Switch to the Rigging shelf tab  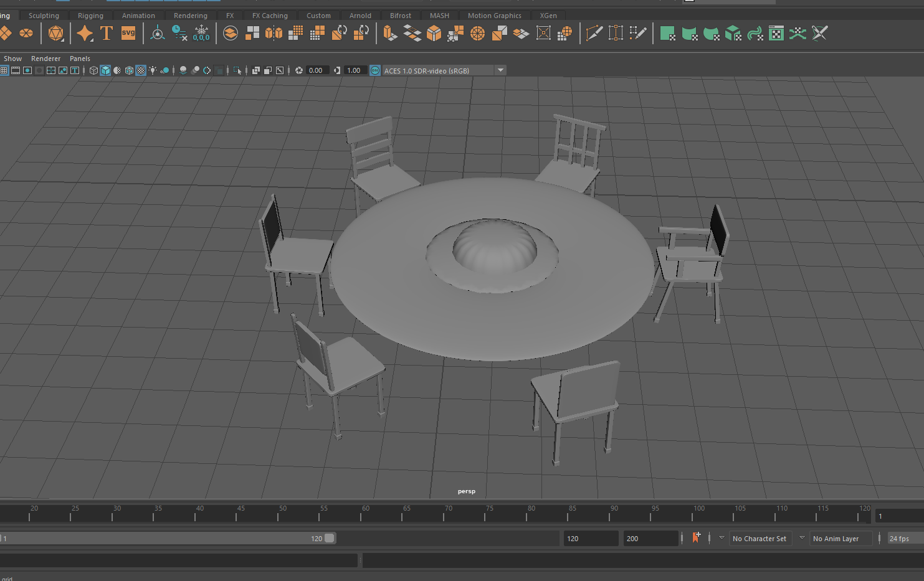pyautogui.click(x=90, y=16)
